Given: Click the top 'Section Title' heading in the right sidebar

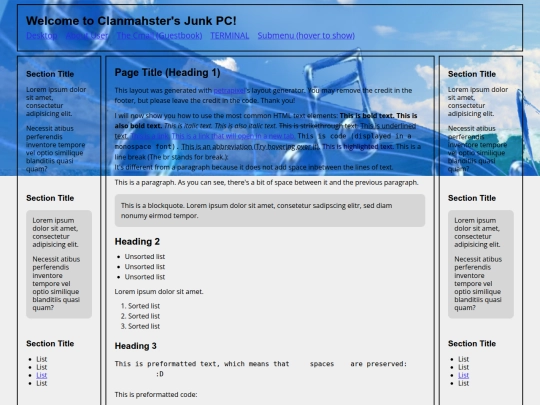Looking at the screenshot, I should (x=472, y=74).
